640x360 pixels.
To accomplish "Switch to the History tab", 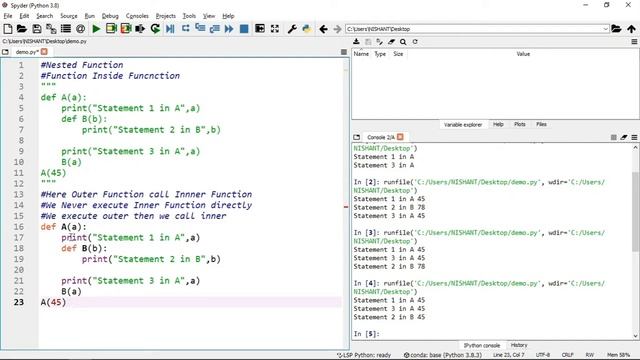I will point(519,345).
